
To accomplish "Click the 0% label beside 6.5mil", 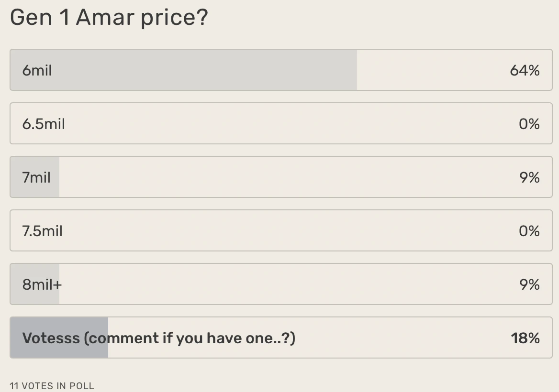I will (x=530, y=123).
